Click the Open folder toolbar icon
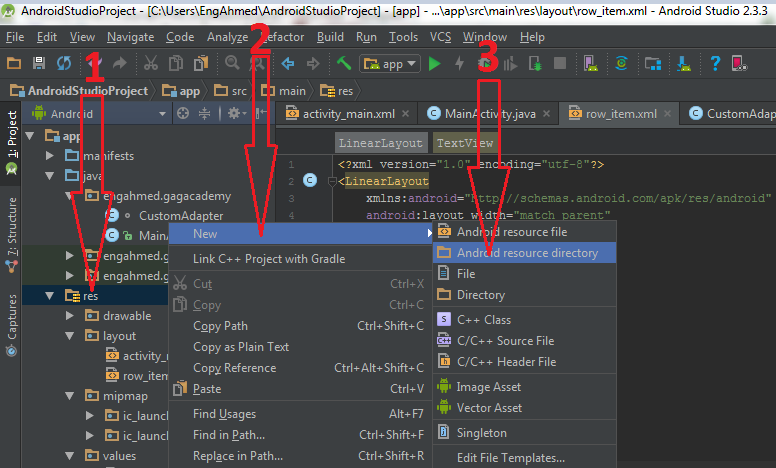The height and width of the screenshot is (468, 776). pyautogui.click(x=14, y=63)
